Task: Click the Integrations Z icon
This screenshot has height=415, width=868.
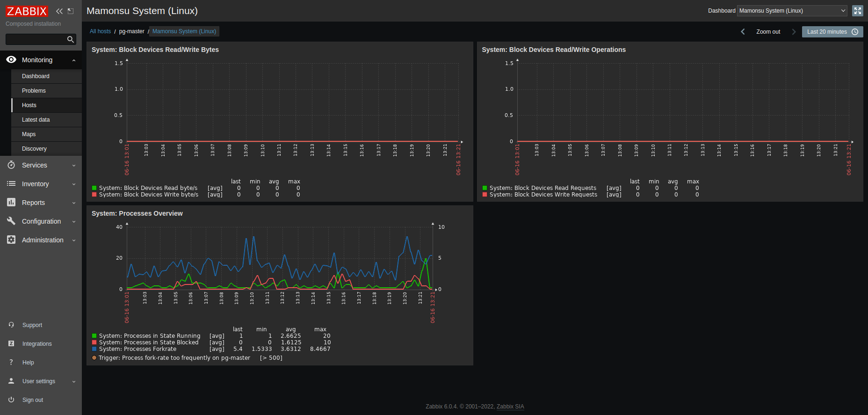Action: tap(11, 343)
